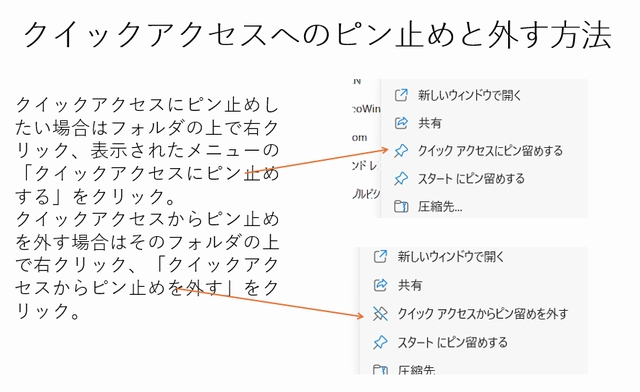Click the unpin icon beside クイック アクセスからピン留めを外す
The height and width of the screenshot is (392, 640).
380,314
